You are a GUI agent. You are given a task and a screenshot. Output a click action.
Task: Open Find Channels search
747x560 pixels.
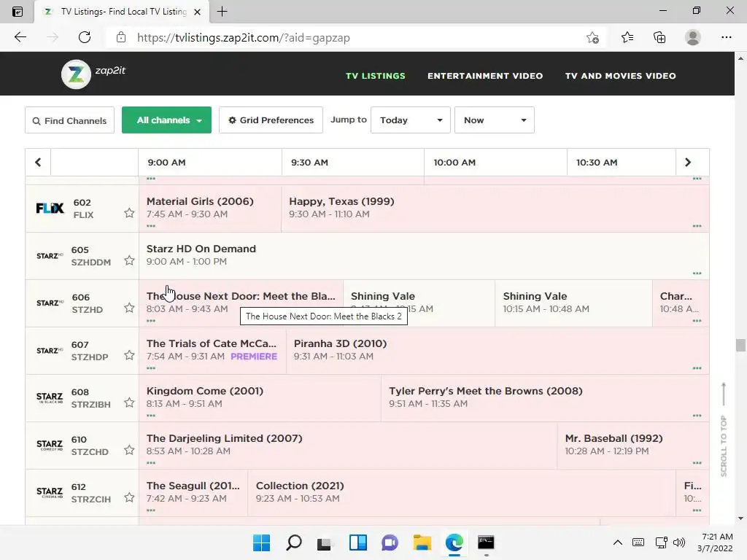[69, 120]
